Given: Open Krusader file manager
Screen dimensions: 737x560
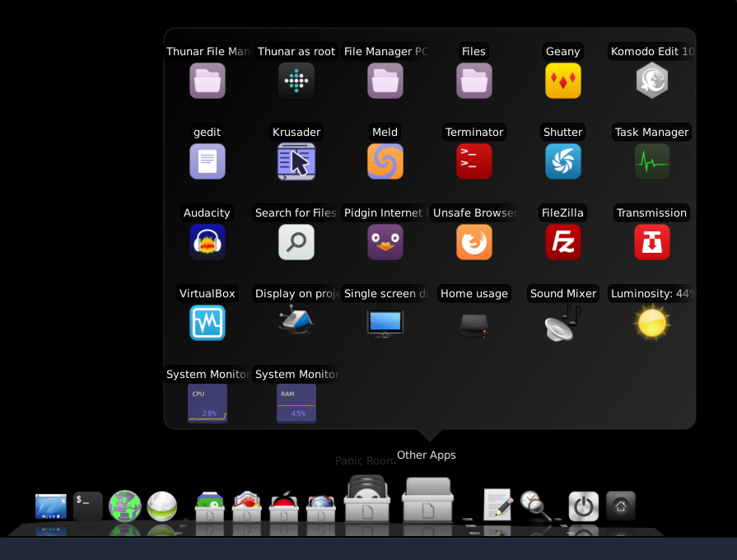Looking at the screenshot, I should click(296, 161).
